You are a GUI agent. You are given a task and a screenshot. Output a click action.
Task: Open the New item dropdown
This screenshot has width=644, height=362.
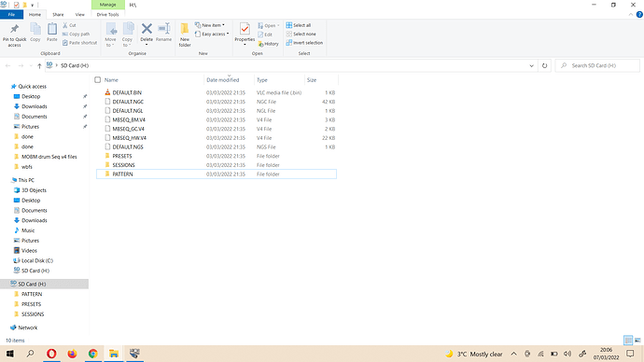pos(210,25)
